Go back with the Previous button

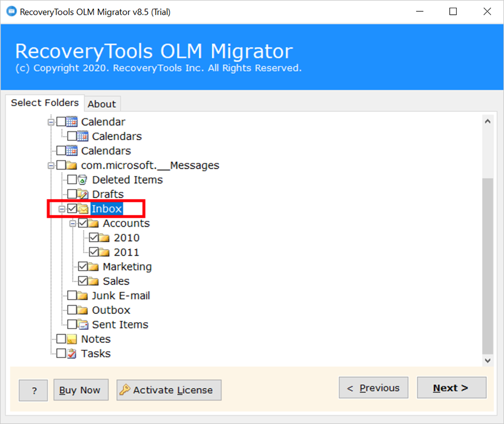tap(374, 387)
